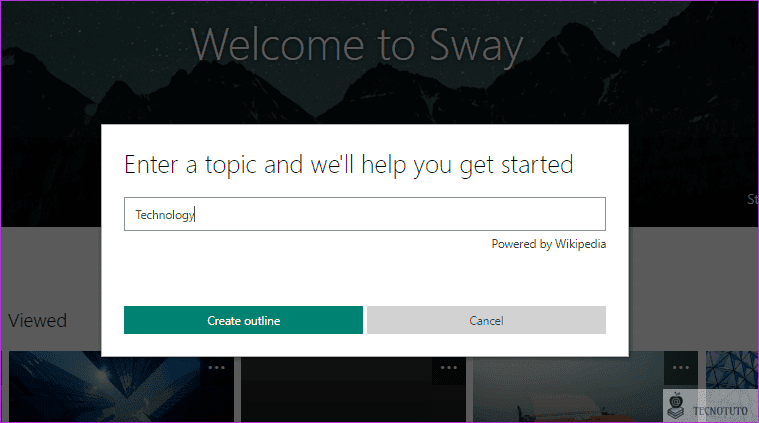759x423 pixels.
Task: Click the dialog heading Enter a topic
Action: click(x=349, y=165)
